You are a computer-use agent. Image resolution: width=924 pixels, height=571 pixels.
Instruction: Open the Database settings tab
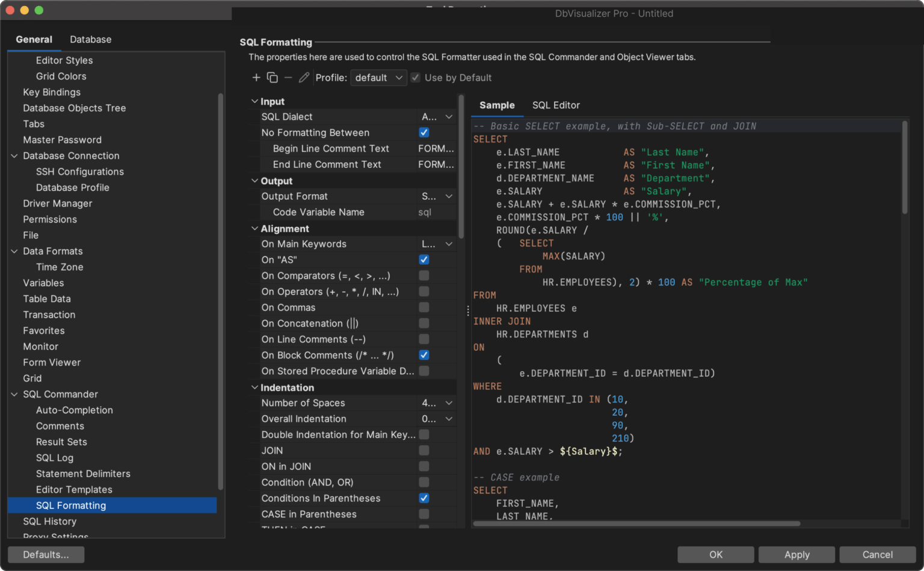click(91, 39)
